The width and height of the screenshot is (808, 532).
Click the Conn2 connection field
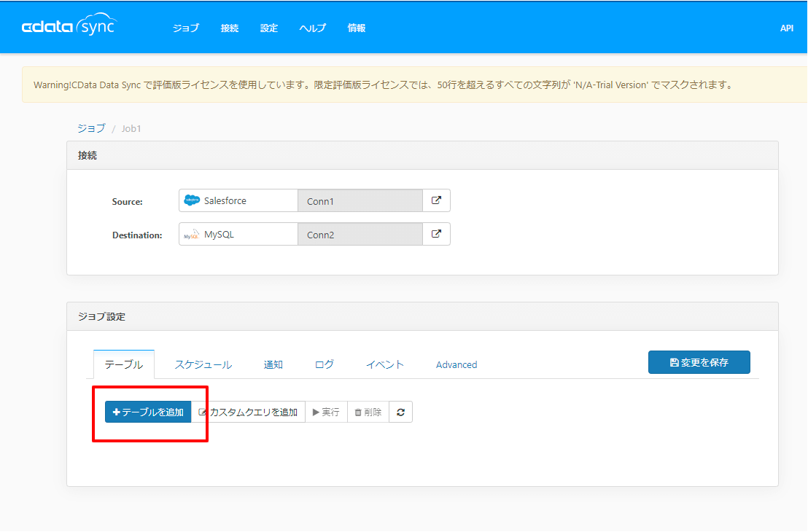tap(360, 235)
